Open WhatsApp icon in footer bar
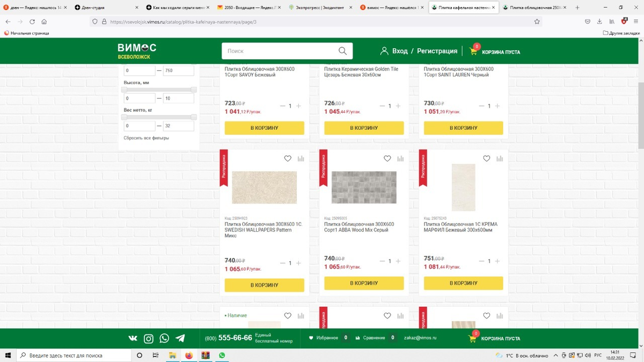This screenshot has width=644, height=362. [x=164, y=338]
